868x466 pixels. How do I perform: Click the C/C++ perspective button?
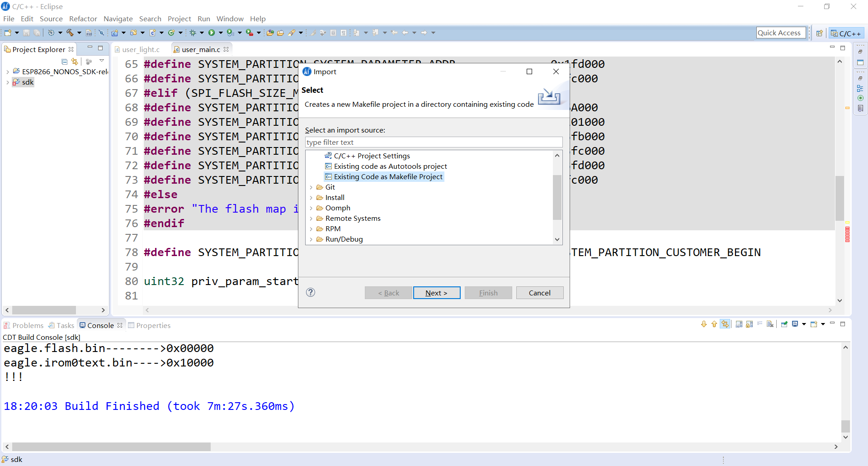click(847, 33)
